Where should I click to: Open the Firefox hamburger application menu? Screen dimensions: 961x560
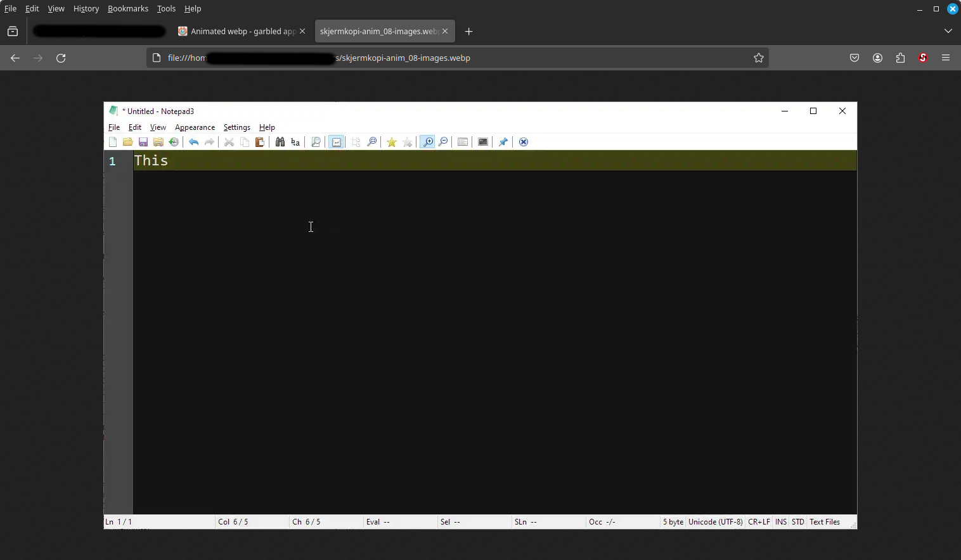point(946,58)
